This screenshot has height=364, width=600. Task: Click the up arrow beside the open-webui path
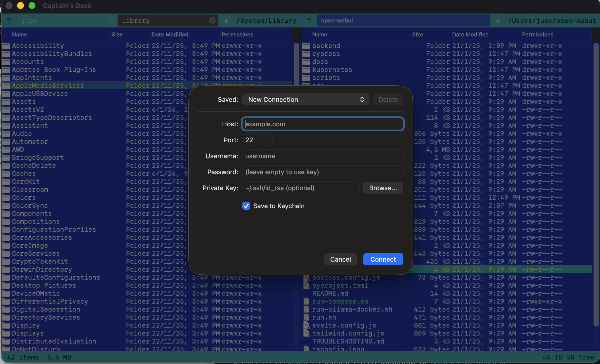[x=309, y=20]
